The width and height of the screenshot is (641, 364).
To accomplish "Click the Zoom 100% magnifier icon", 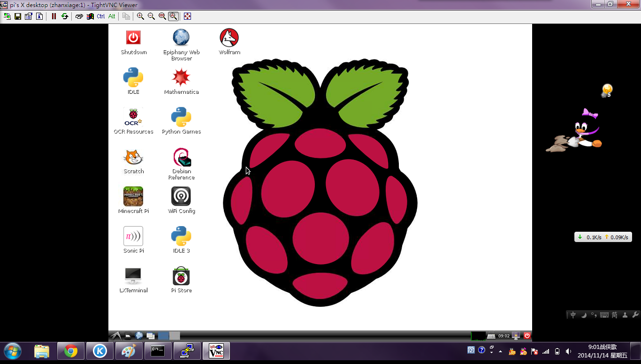I will coord(162,16).
